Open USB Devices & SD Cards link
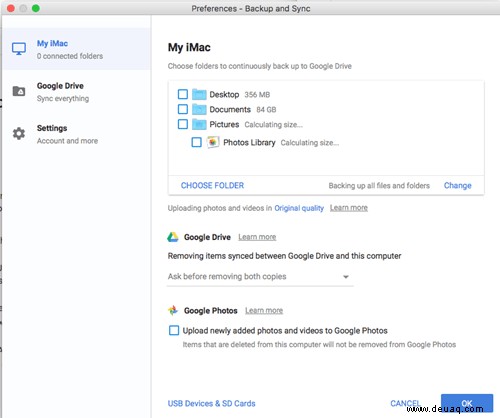500x418 pixels. click(211, 403)
